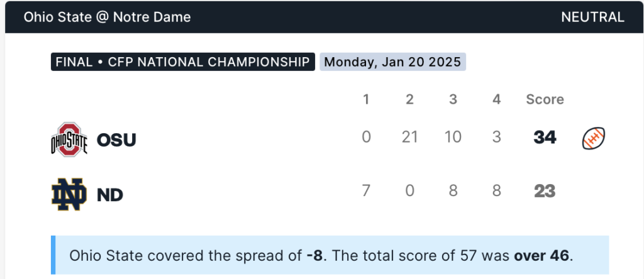644x279 pixels.
Task: Click Notre Dame's first quarter score of 7
Action: [x=367, y=191]
